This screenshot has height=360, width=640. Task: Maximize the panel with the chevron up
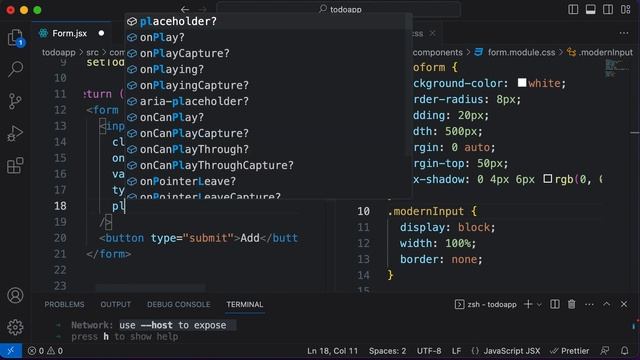tap(607, 304)
